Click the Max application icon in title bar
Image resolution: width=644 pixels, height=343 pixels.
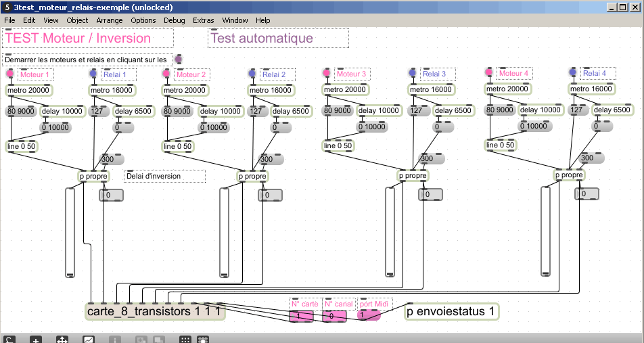pos(6,7)
